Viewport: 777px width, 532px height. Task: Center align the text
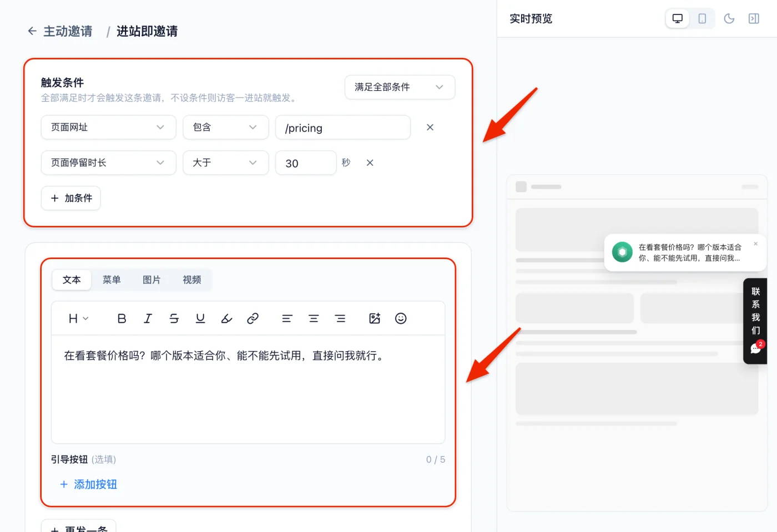314,318
